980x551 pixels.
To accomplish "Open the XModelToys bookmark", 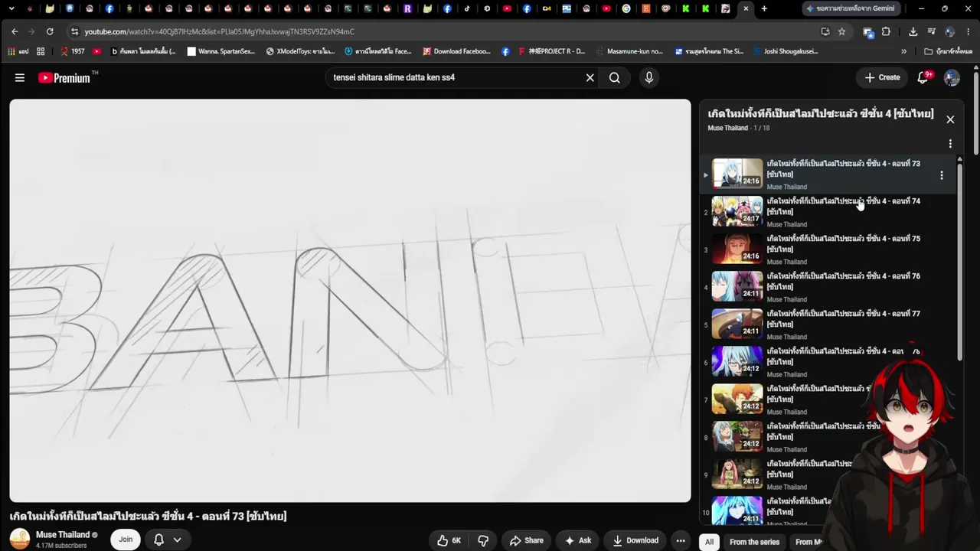I will [x=299, y=51].
